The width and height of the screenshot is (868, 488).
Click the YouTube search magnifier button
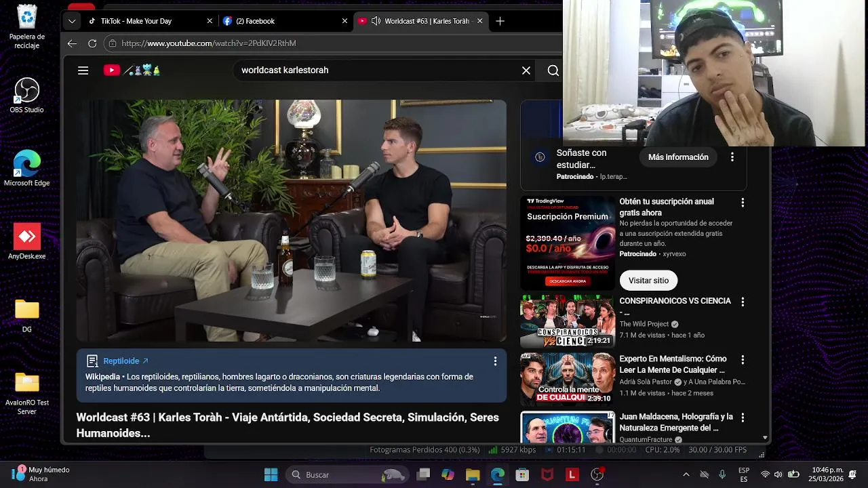pos(553,70)
